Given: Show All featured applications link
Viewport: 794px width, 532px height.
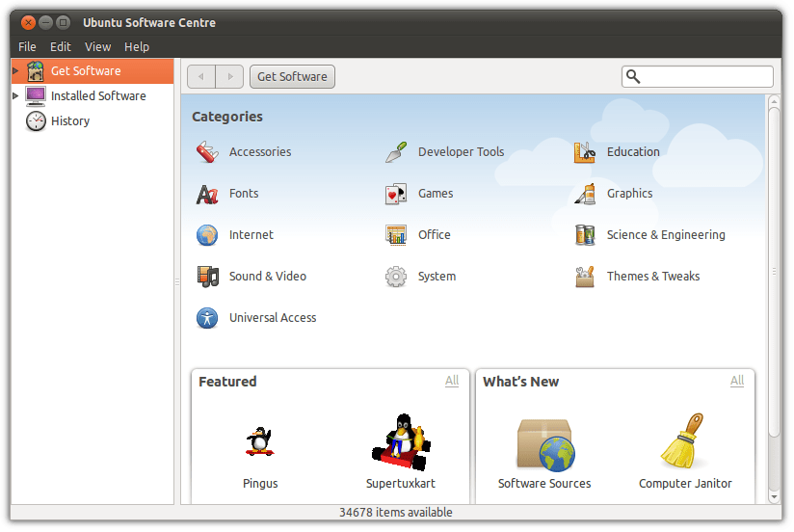Looking at the screenshot, I should point(452,381).
